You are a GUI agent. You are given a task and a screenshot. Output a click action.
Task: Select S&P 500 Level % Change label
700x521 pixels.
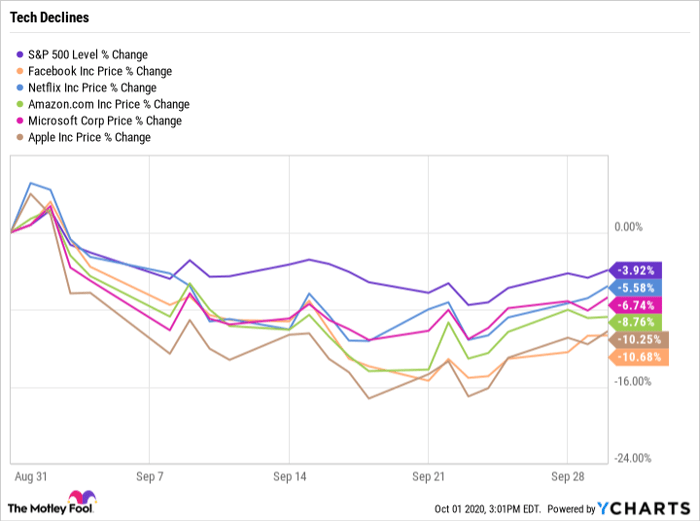88,54
